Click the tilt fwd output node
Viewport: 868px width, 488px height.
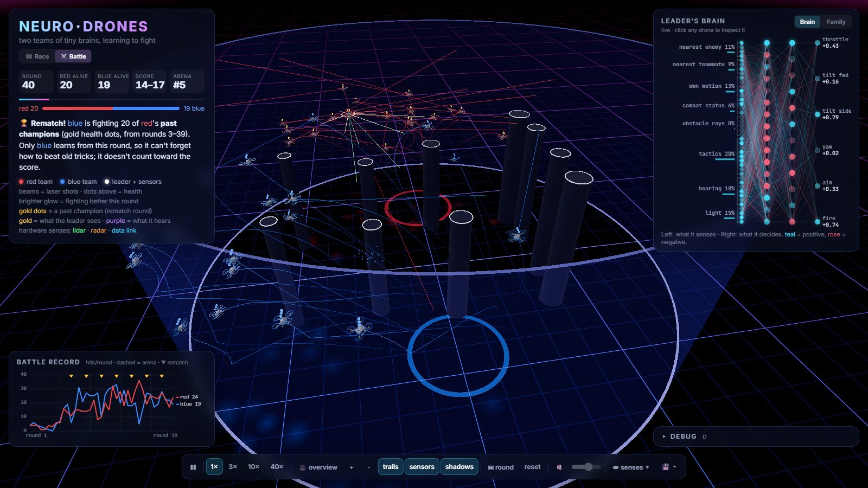817,79
